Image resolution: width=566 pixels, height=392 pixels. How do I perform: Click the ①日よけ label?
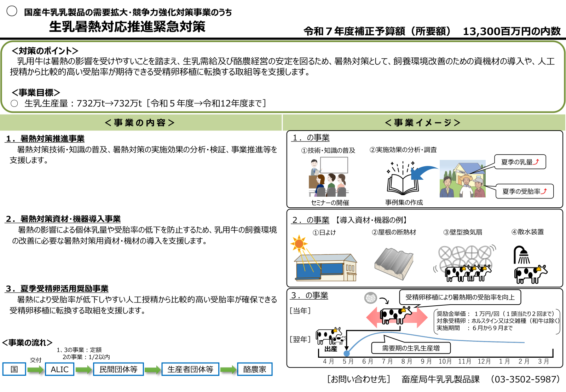[324, 232]
